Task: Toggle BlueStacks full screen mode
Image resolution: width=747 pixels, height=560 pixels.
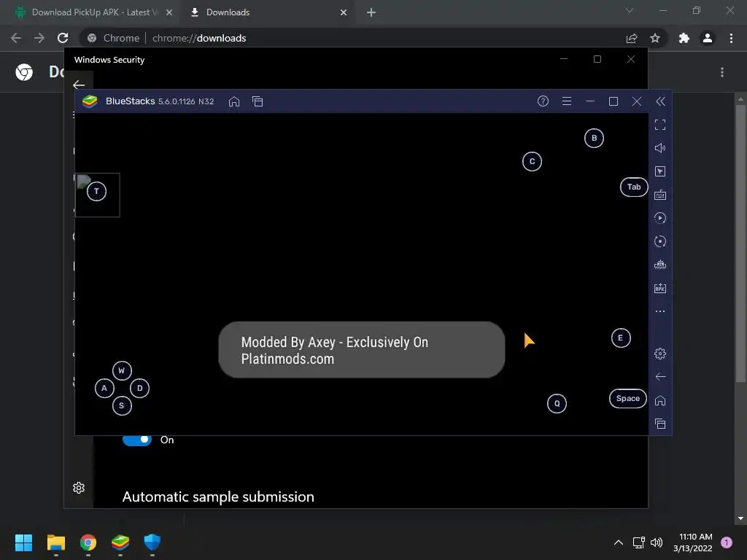Action: pyautogui.click(x=659, y=125)
